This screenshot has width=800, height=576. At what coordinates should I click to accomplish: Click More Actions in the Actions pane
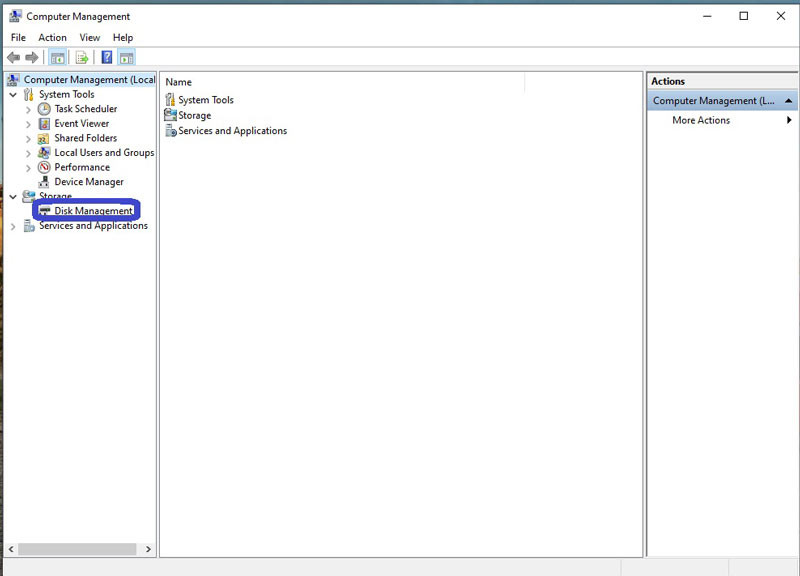(x=701, y=120)
